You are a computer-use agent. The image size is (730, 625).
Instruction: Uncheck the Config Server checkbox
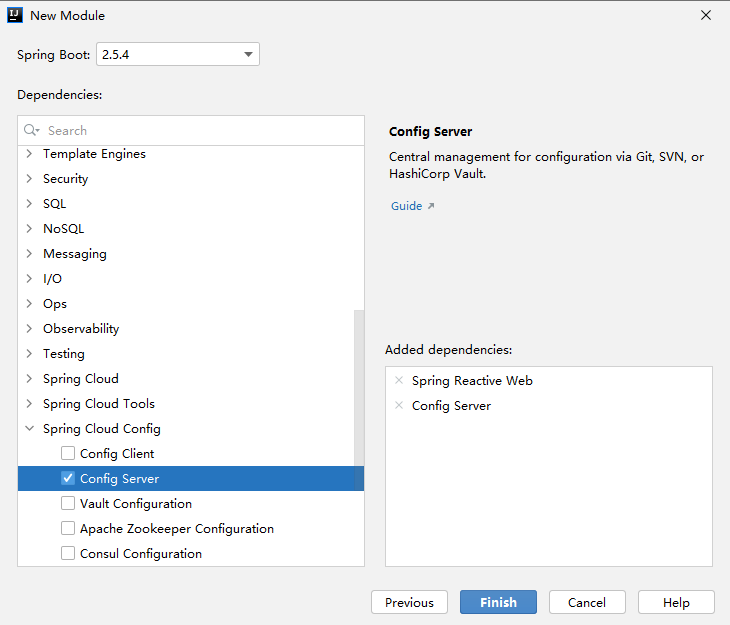pyautogui.click(x=68, y=478)
